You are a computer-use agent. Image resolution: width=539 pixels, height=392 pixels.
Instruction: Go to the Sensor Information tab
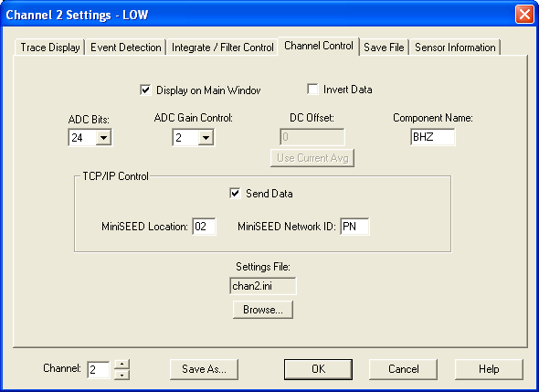coord(455,48)
